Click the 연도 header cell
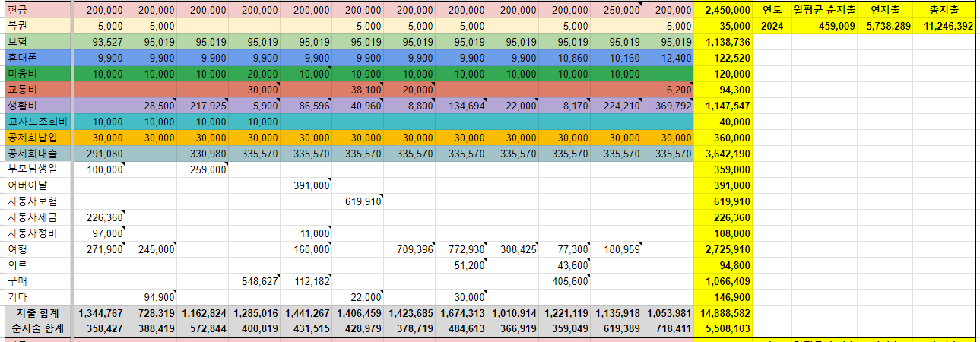 (772, 10)
